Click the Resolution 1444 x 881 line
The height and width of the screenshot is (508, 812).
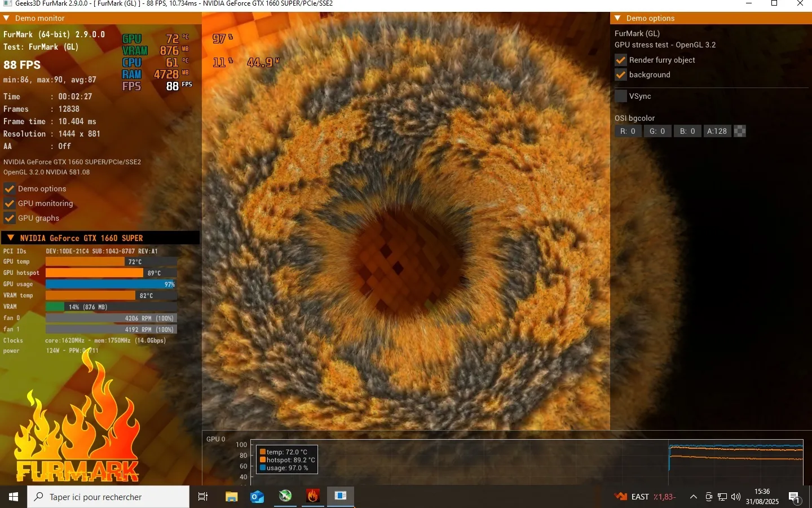52,134
